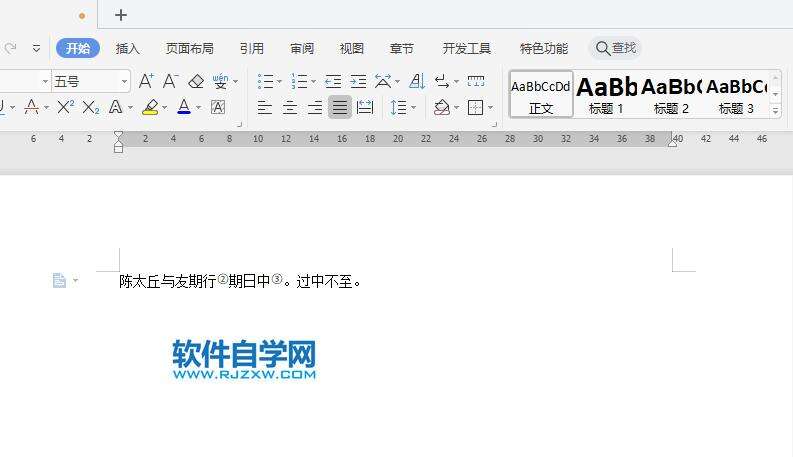Click the right indent marker on ruler
793x457 pixels.
click(672, 144)
